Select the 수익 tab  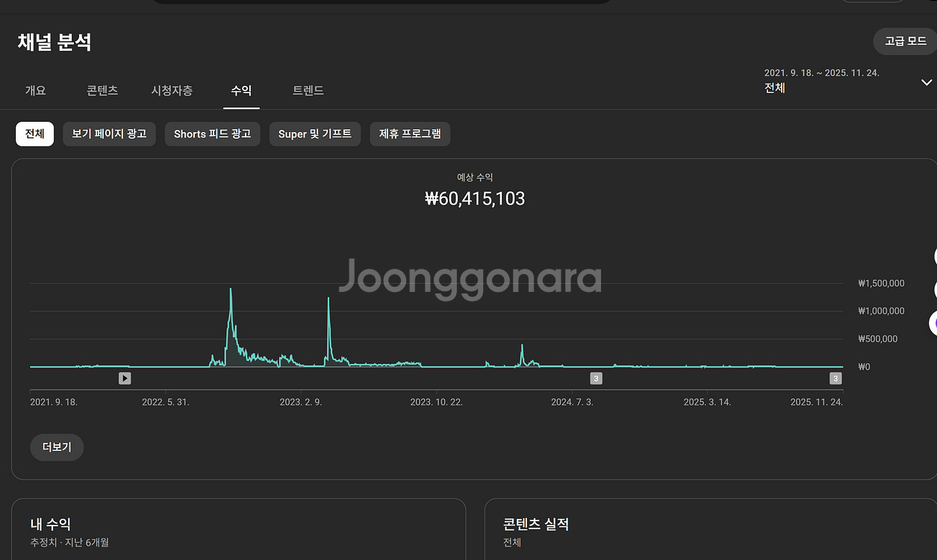241,90
